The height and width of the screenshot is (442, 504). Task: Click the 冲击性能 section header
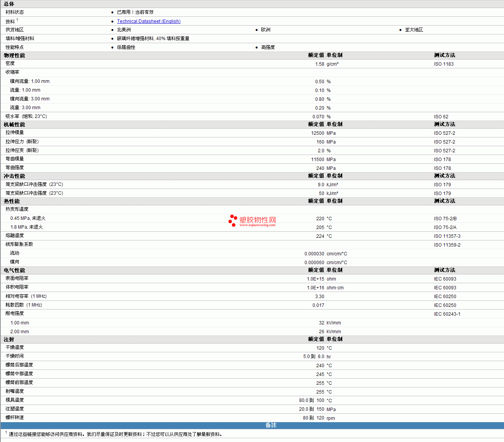click(14, 176)
